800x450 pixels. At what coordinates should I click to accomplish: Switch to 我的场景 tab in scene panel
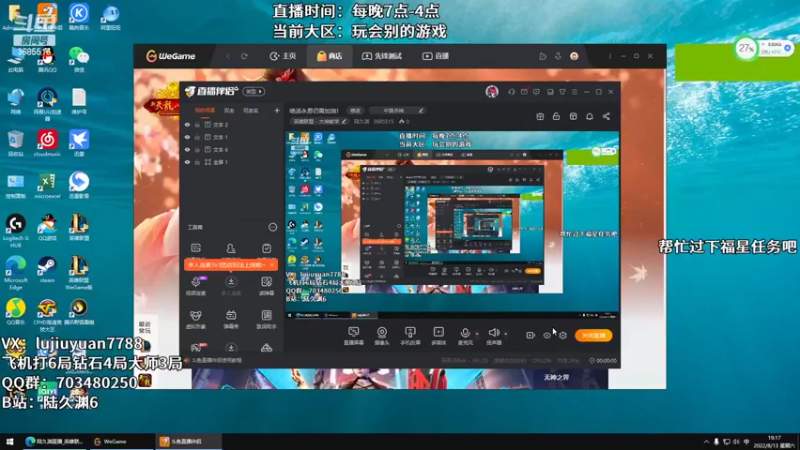point(205,110)
